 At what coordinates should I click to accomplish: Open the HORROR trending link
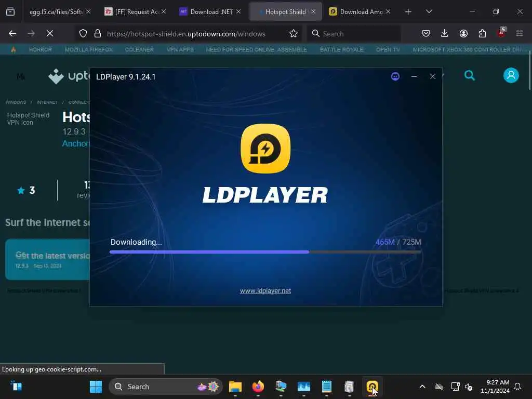[41, 49]
